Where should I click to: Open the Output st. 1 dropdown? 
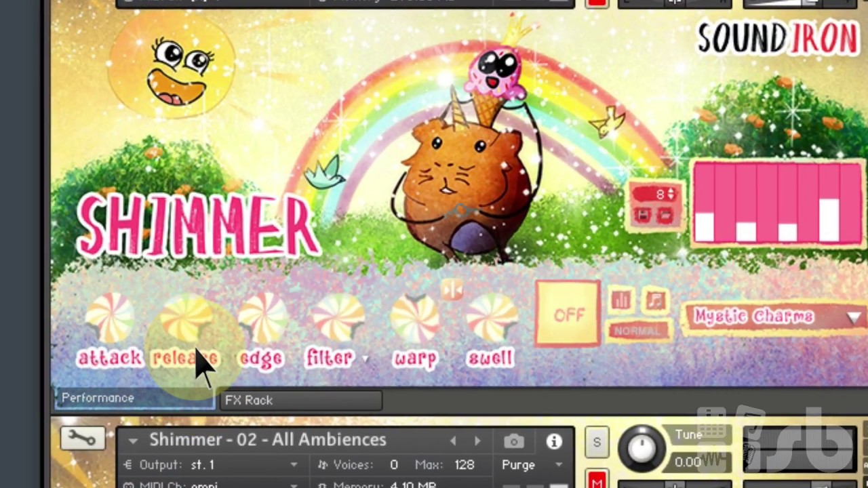pos(212,465)
